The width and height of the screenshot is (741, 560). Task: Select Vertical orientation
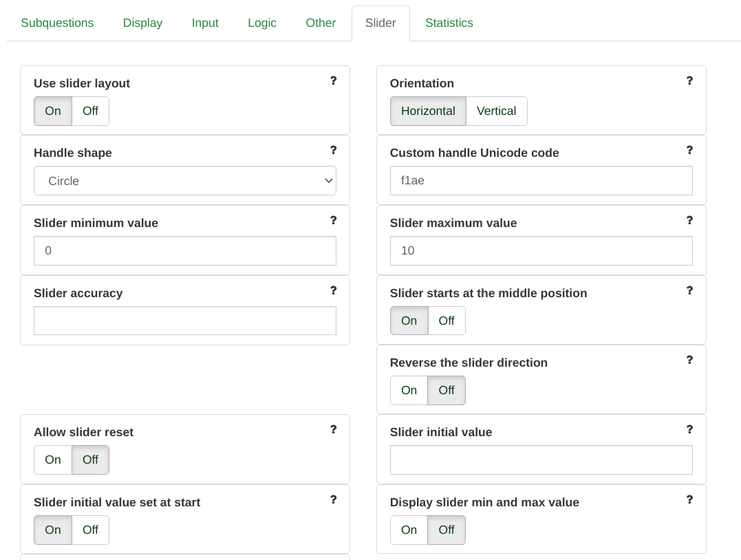tap(496, 111)
